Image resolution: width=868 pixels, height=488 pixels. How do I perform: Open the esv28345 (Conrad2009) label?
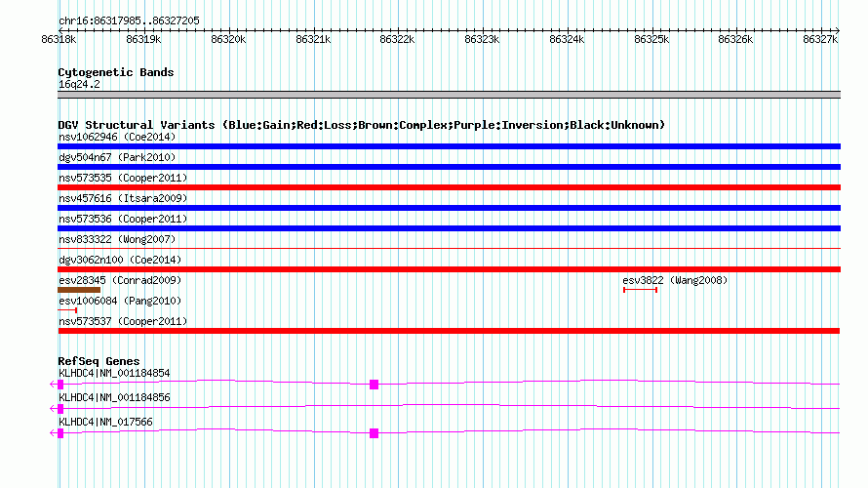click(120, 280)
